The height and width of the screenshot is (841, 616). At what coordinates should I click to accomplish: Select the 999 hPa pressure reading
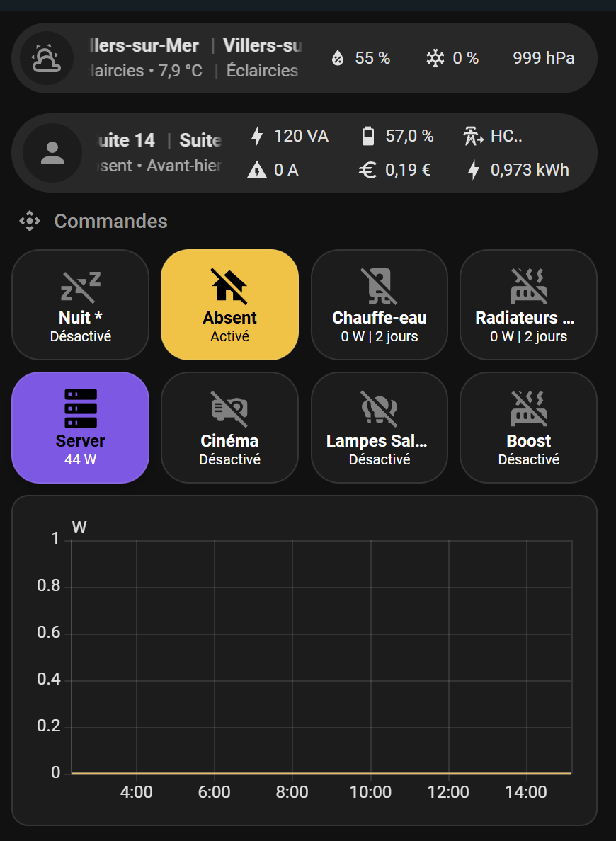[x=544, y=58]
